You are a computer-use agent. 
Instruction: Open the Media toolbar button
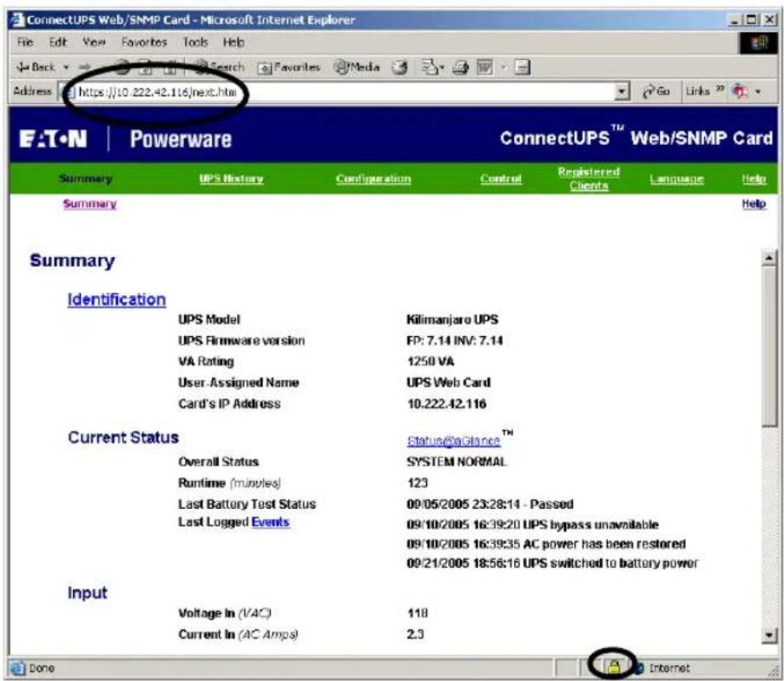357,67
